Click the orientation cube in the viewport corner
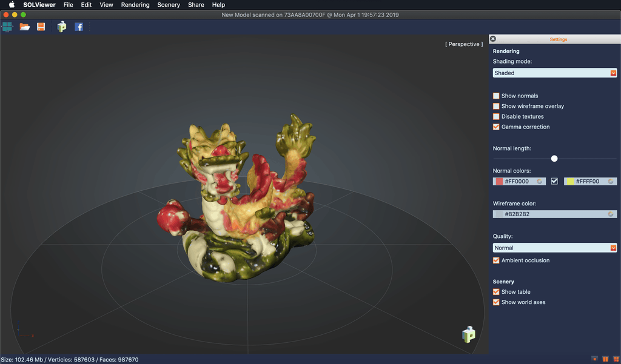 pyautogui.click(x=468, y=334)
